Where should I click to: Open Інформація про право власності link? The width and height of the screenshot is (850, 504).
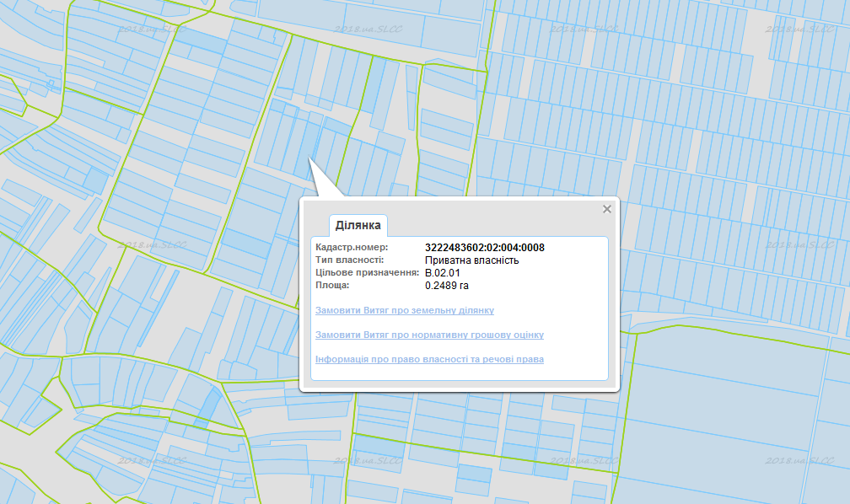click(429, 360)
